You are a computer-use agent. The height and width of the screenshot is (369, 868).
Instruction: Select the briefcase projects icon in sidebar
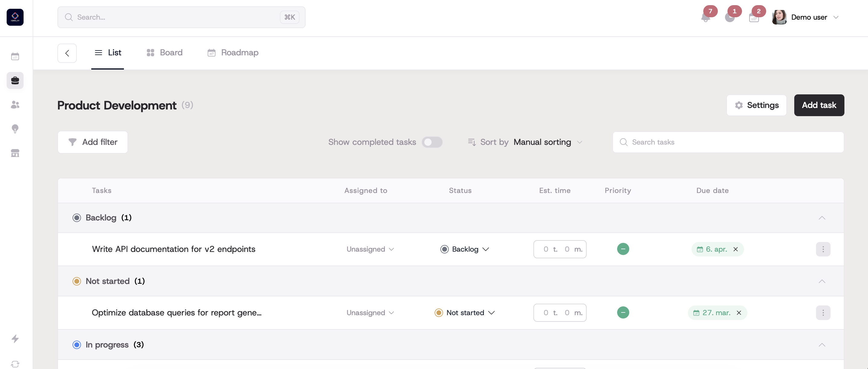(x=15, y=80)
